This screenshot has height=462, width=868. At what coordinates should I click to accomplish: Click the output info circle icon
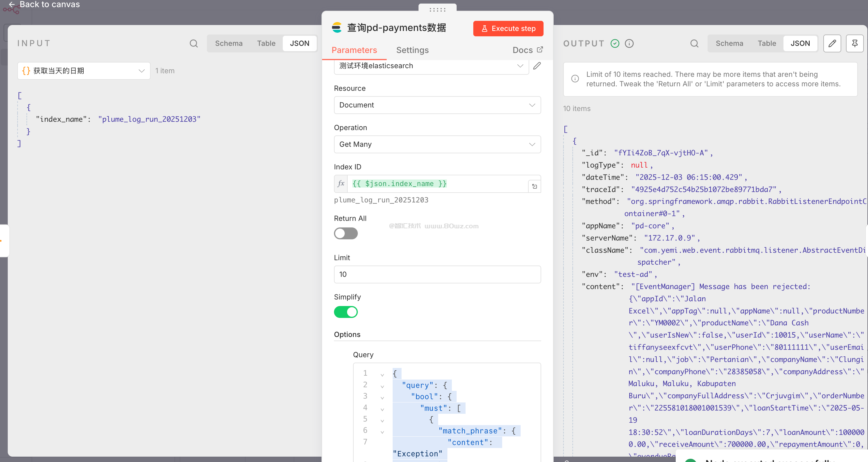click(629, 43)
